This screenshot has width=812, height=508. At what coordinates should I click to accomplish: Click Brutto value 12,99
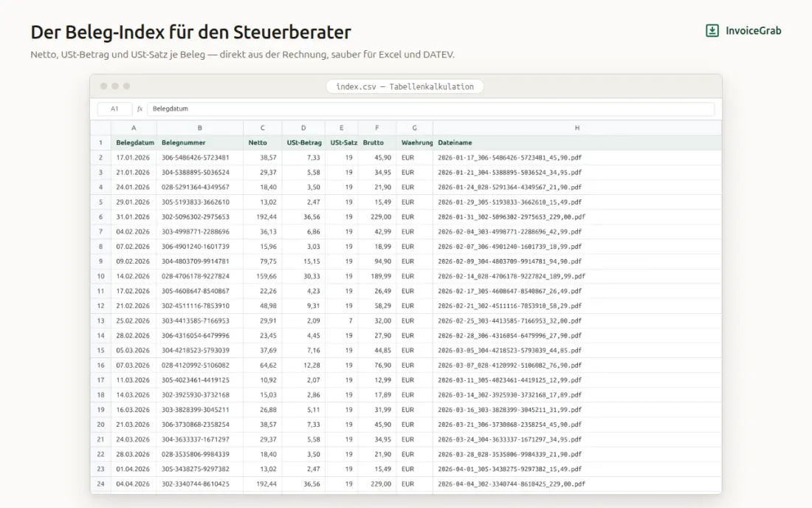click(377, 380)
